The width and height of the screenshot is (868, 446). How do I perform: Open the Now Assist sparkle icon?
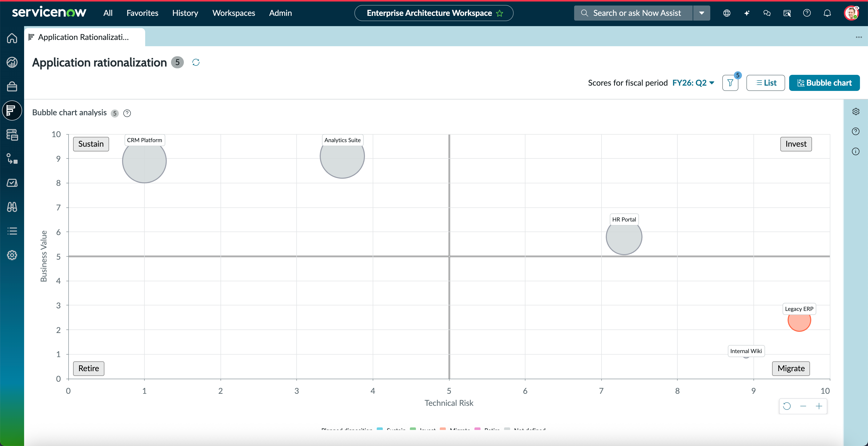pyautogui.click(x=747, y=13)
